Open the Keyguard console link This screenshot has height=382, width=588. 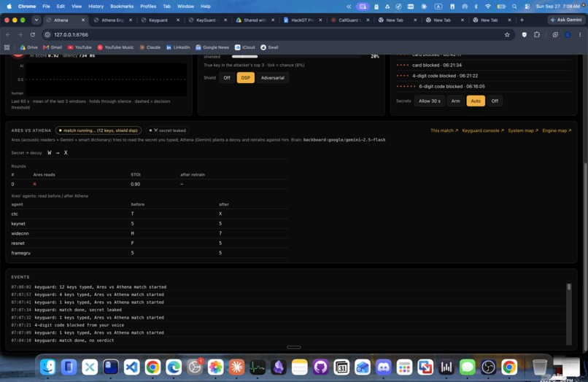(x=483, y=130)
